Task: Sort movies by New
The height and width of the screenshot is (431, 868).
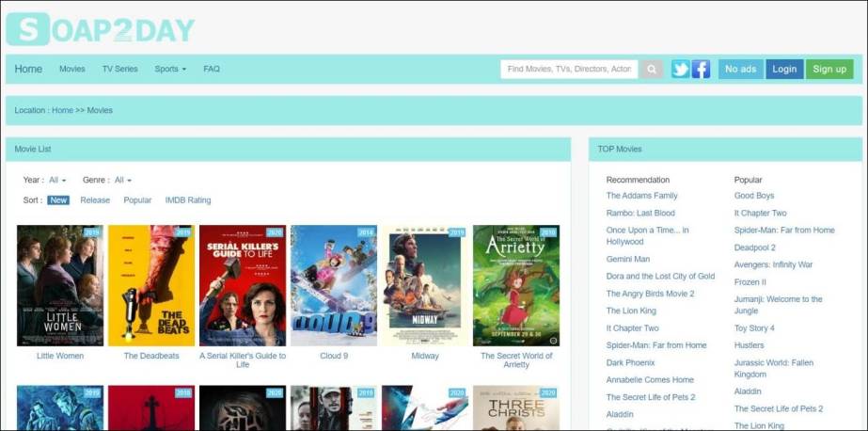Action: pos(58,200)
